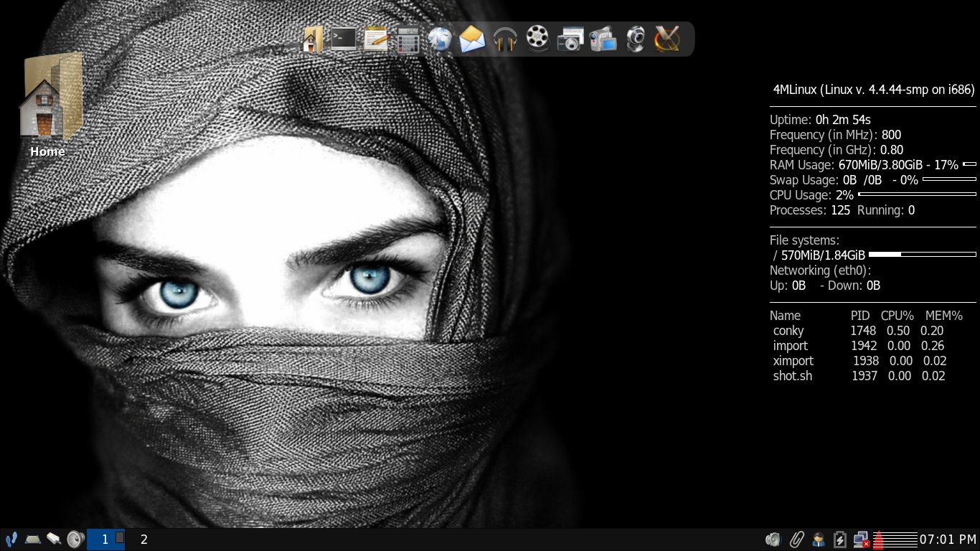The image size is (980, 551).
Task: Open the footprints start menu icon
Action: [x=11, y=540]
